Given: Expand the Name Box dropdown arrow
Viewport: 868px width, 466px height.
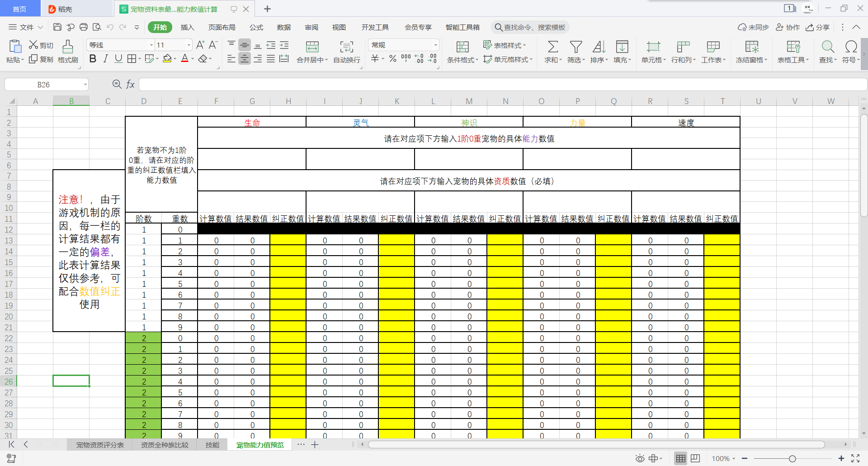Looking at the screenshot, I should 85,85.
